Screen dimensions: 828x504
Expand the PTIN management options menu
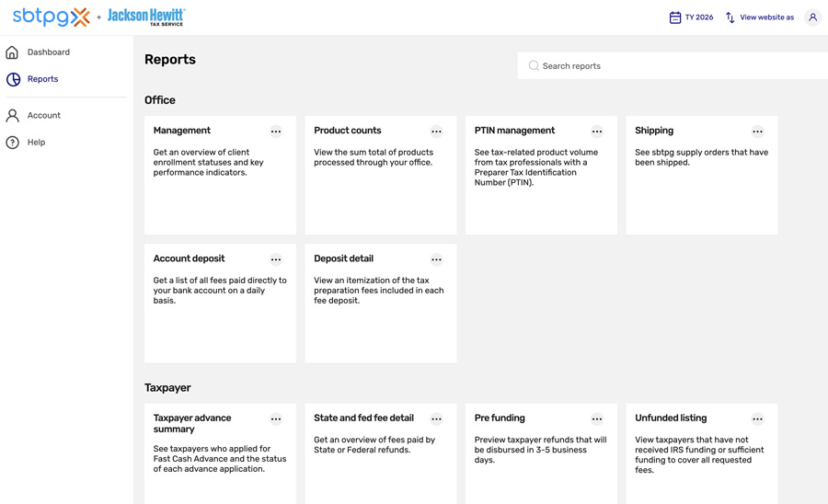tap(597, 132)
